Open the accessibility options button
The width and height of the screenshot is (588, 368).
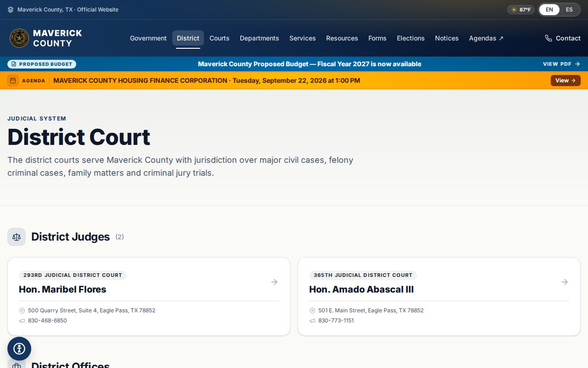(19, 349)
